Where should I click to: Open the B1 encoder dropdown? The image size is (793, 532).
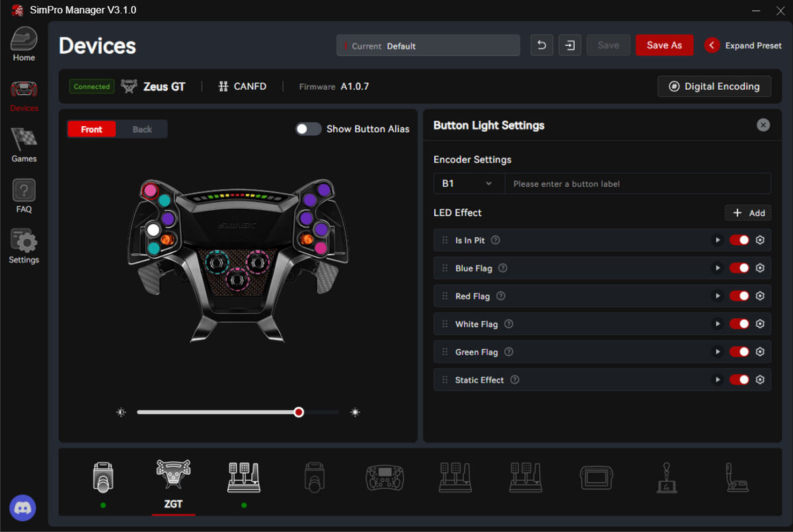pyautogui.click(x=469, y=184)
